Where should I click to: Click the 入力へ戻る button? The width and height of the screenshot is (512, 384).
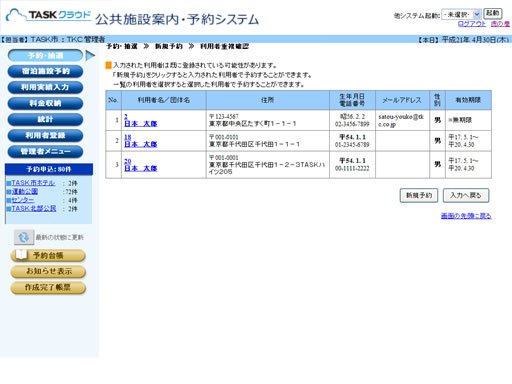pos(466,195)
